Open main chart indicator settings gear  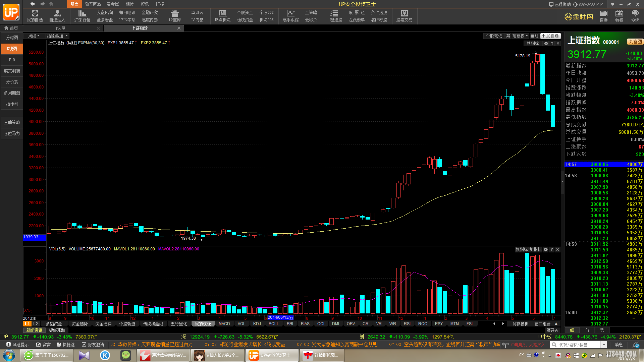pos(546,43)
